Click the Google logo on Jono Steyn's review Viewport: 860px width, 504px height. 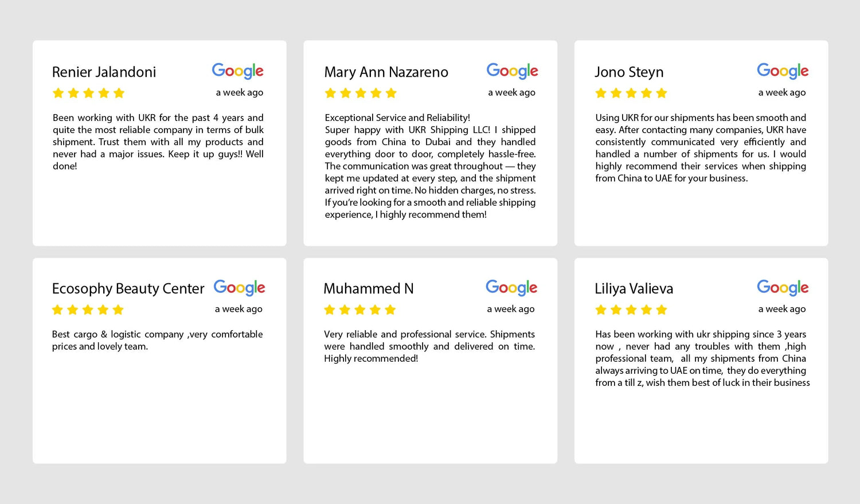coord(783,71)
